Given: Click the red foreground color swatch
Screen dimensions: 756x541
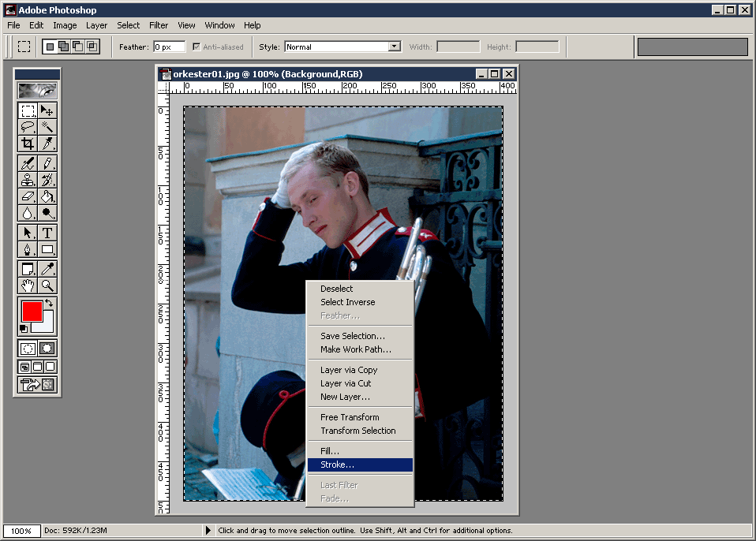Looking at the screenshot, I should 32,311.
